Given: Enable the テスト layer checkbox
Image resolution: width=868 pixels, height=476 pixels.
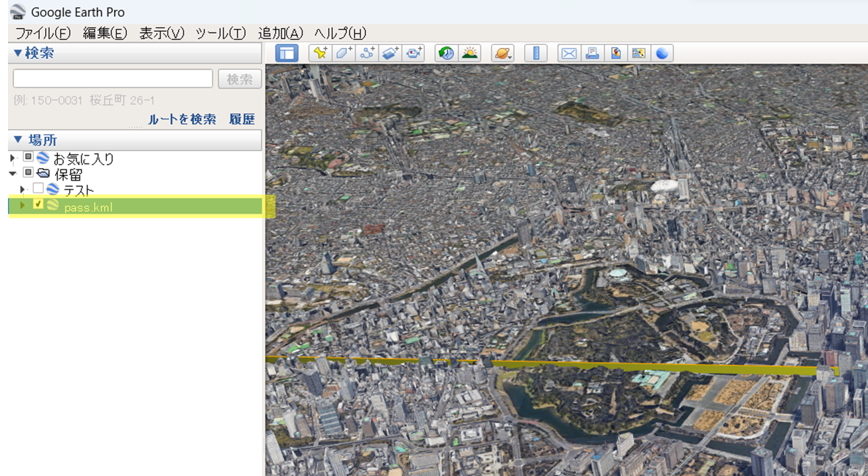Looking at the screenshot, I should 36,189.
